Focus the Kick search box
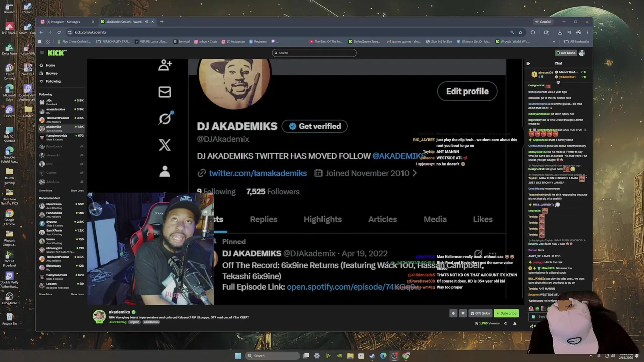The width and height of the screenshot is (644, 362). click(314, 53)
